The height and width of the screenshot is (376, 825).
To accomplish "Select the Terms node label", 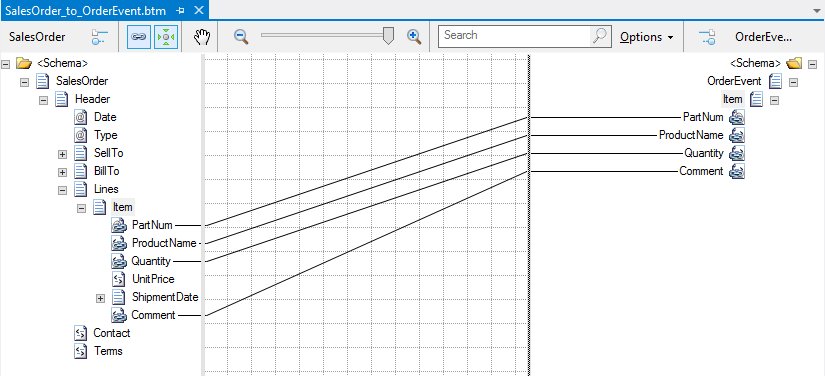I will (x=108, y=351).
